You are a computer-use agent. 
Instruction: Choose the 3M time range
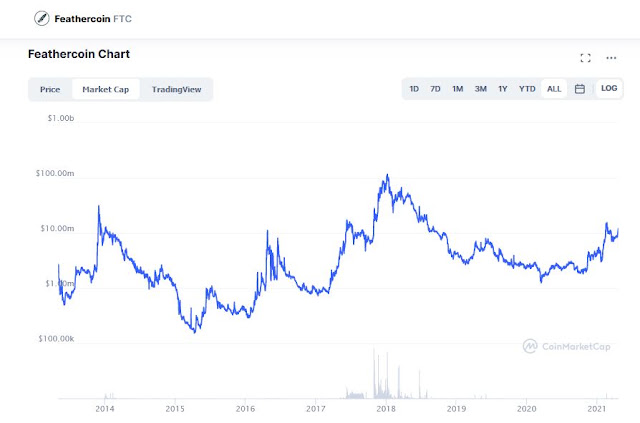[480, 89]
